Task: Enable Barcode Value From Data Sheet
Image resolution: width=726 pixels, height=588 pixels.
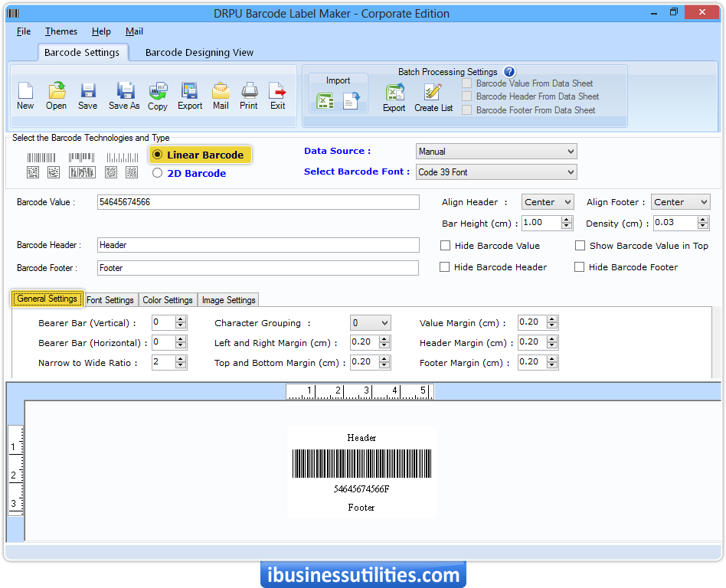Action: point(466,83)
